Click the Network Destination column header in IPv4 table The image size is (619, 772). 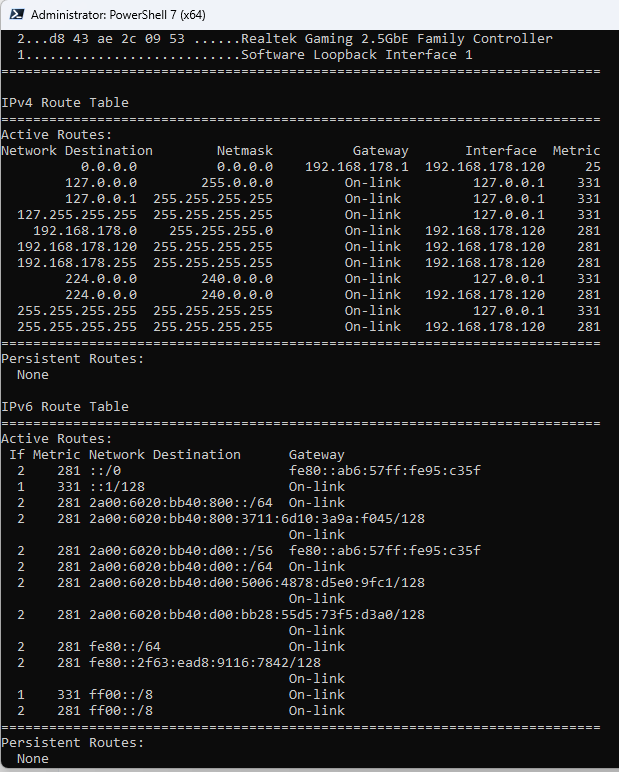pos(77,151)
